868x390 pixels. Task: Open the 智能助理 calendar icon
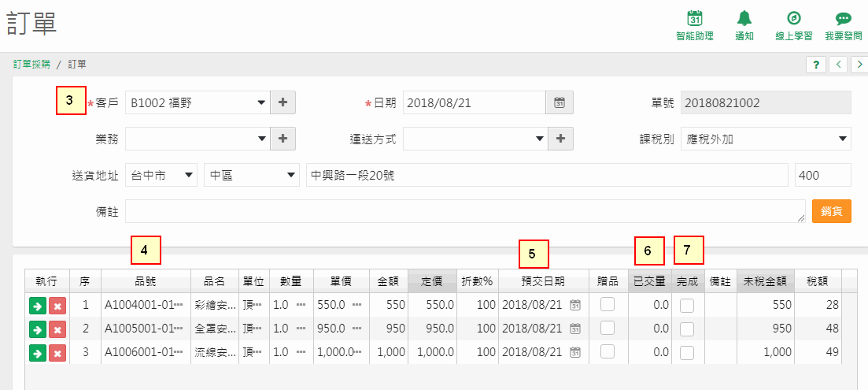695,18
